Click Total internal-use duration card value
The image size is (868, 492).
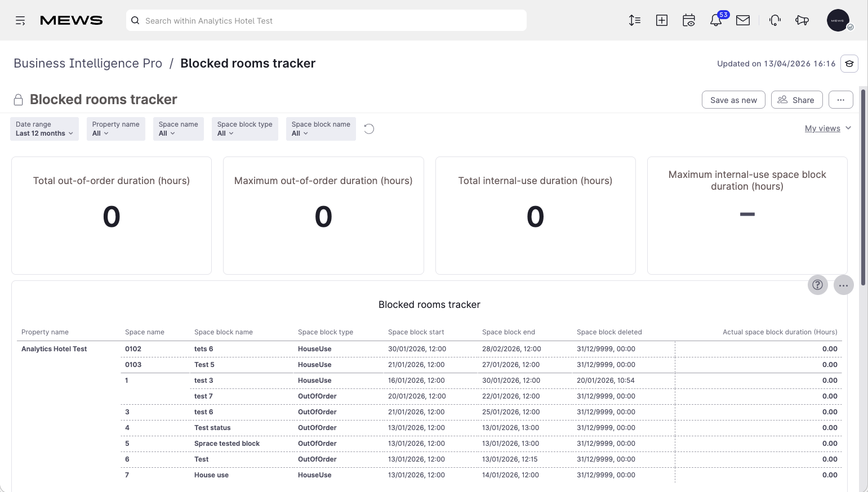tap(535, 217)
